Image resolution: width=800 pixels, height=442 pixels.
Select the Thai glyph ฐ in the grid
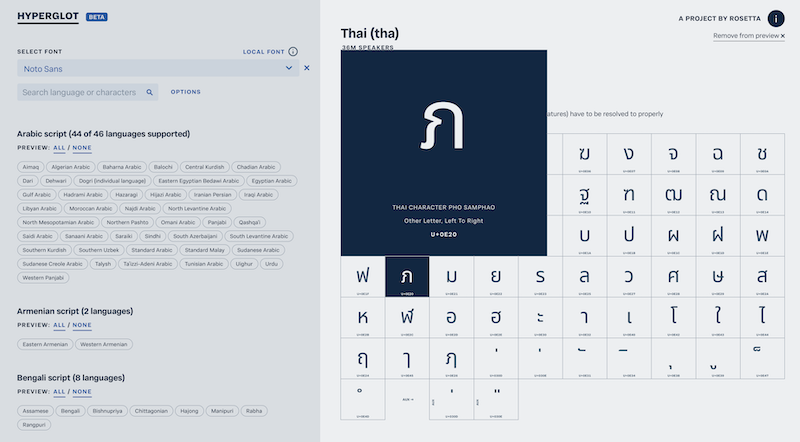[585, 195]
